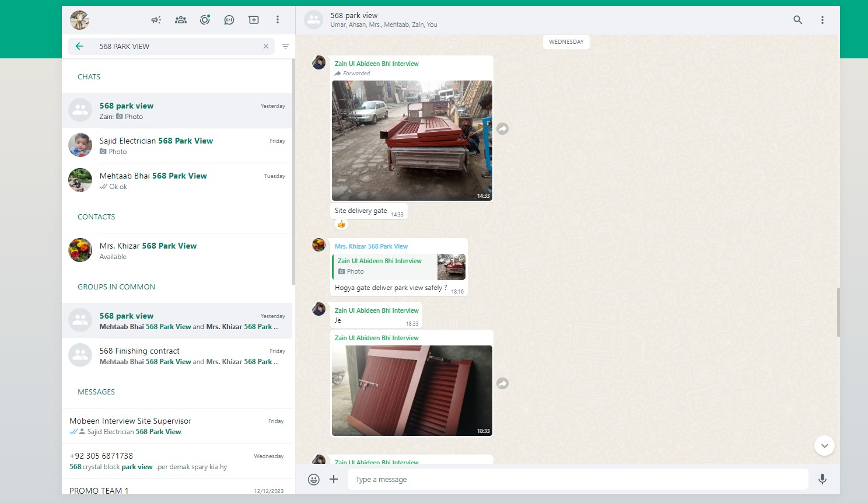The image size is (868, 503).
Task: Open the Status updates icon
Action: pos(205,20)
